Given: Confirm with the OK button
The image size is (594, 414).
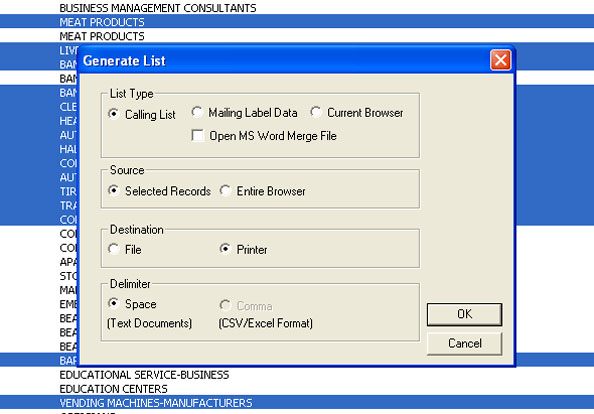Looking at the screenshot, I should click(464, 314).
